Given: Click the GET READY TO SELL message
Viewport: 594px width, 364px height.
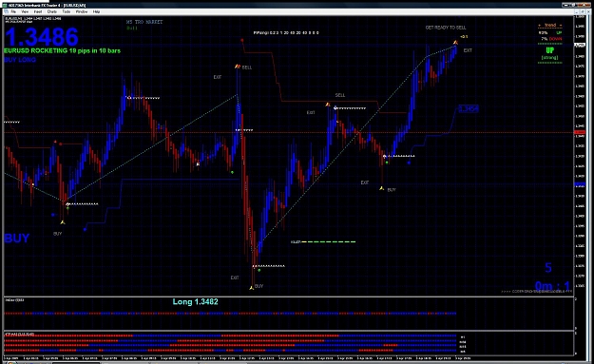Looking at the screenshot, I should pos(446,28).
